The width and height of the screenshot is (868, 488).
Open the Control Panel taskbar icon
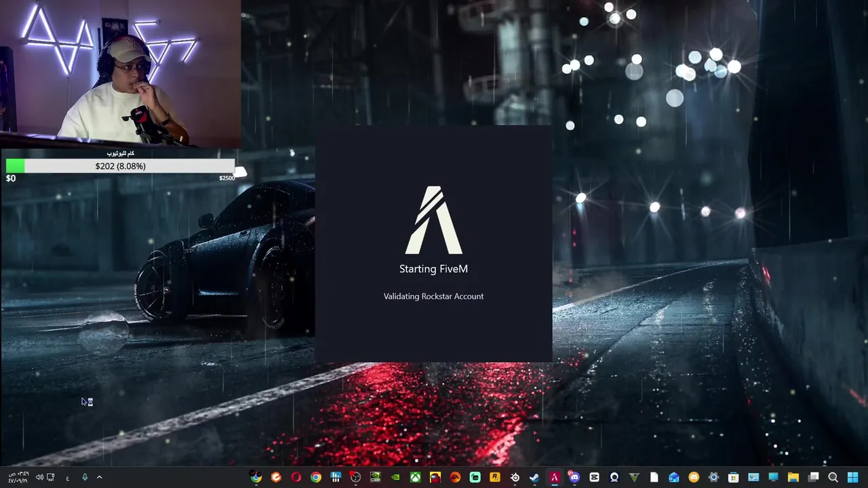tap(753, 477)
